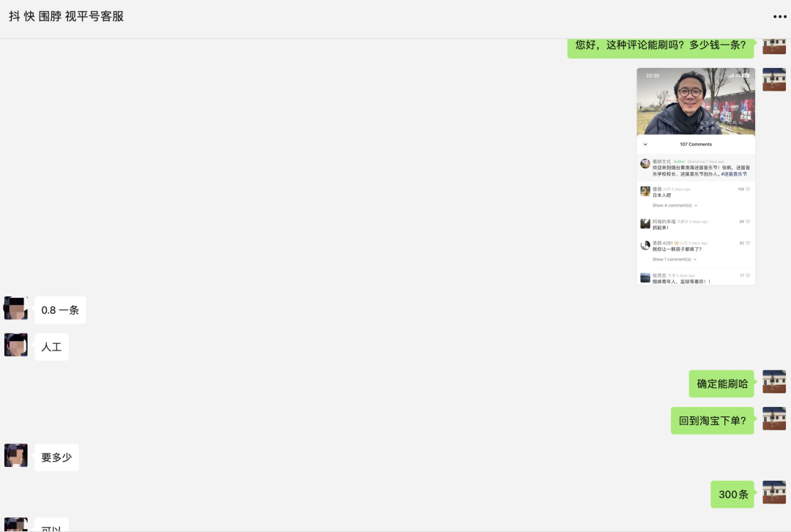Click contact avatar beside '人工' message

click(15, 345)
